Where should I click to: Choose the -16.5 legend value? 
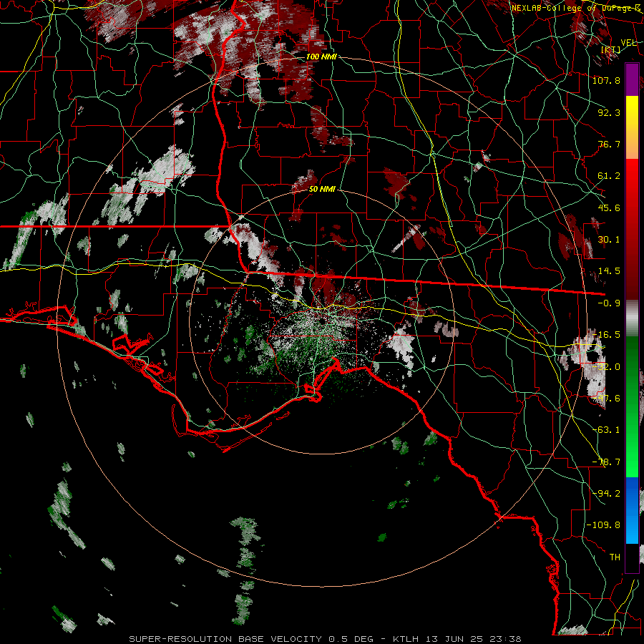(606, 335)
